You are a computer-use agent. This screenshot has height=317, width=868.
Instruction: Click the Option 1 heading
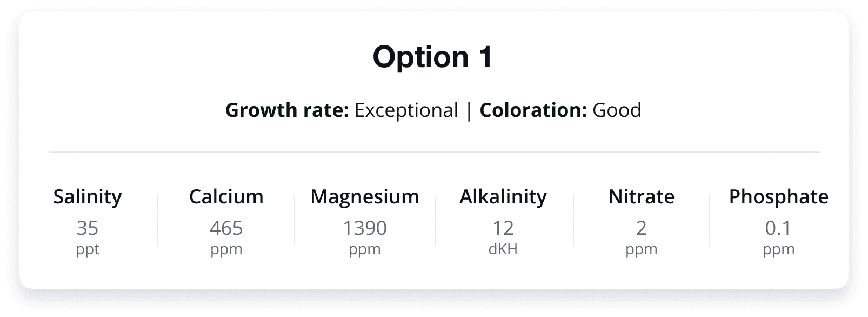[x=433, y=57]
